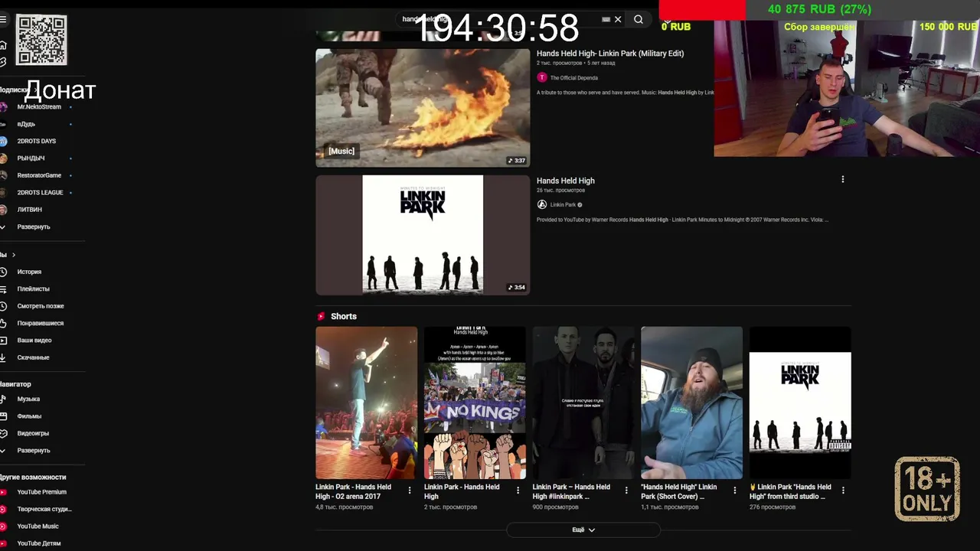Click the streamer webcam overlay
The height and width of the screenshot is (551, 980).
847,88
